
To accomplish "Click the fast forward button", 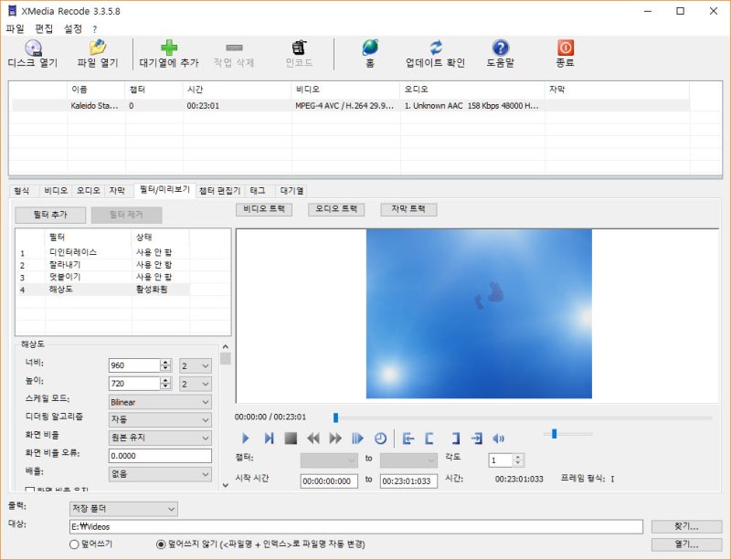I will 335,438.
